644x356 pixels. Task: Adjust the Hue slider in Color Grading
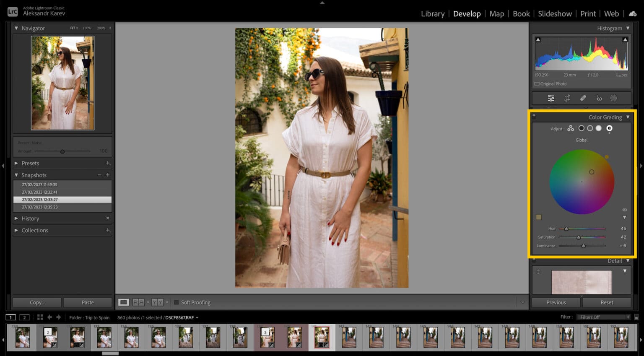click(x=566, y=229)
